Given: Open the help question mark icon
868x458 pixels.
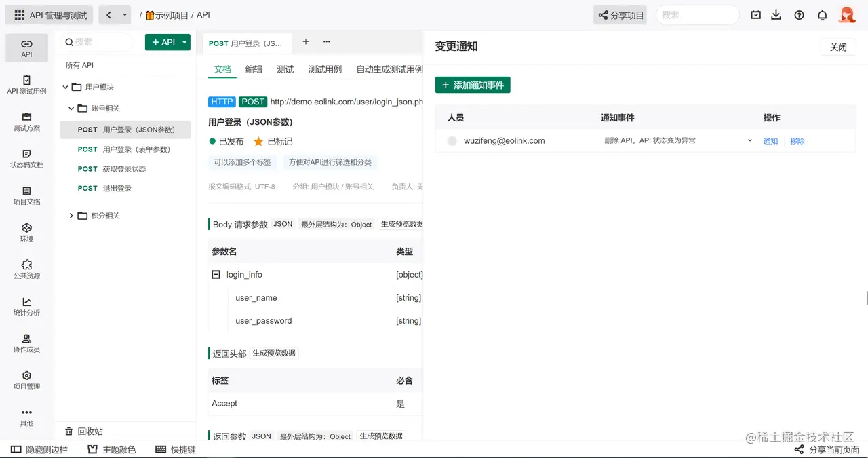Looking at the screenshot, I should click(x=798, y=14).
